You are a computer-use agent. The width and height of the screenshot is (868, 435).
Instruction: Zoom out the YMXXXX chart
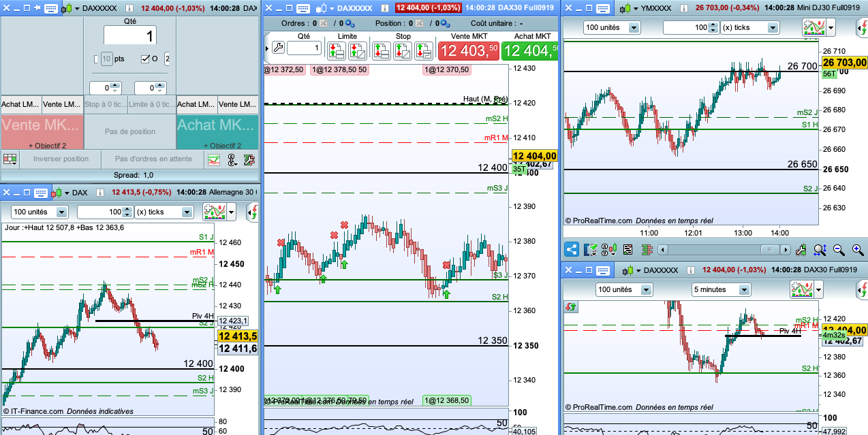coord(839,250)
